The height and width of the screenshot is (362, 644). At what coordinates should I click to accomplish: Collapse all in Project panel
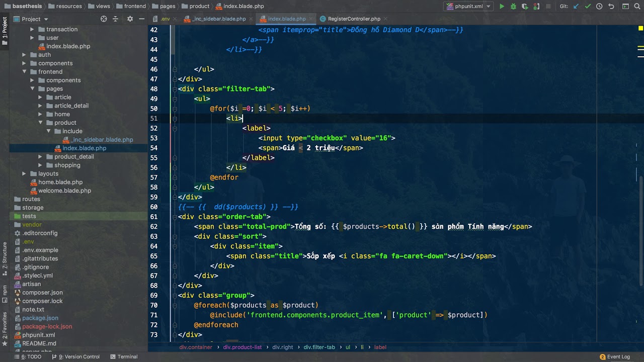coord(116,19)
